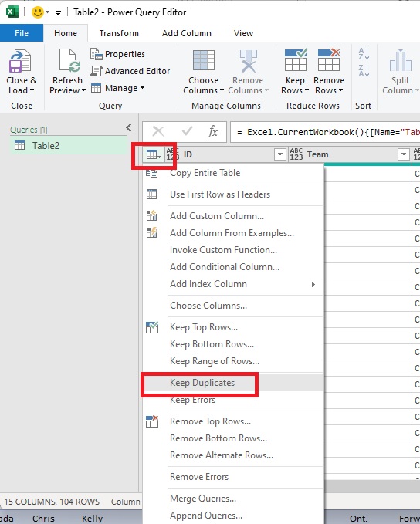The width and height of the screenshot is (420, 524).
Task: Choose Merge Queries menu item
Action: [x=233, y=499]
